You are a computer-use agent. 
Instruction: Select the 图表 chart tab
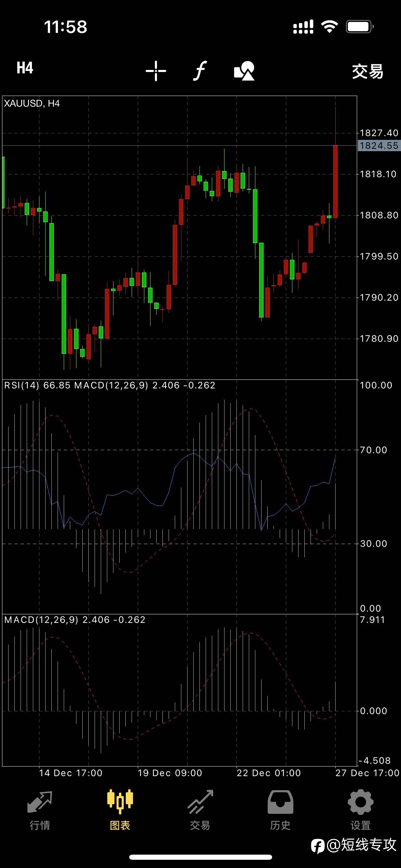(x=120, y=811)
